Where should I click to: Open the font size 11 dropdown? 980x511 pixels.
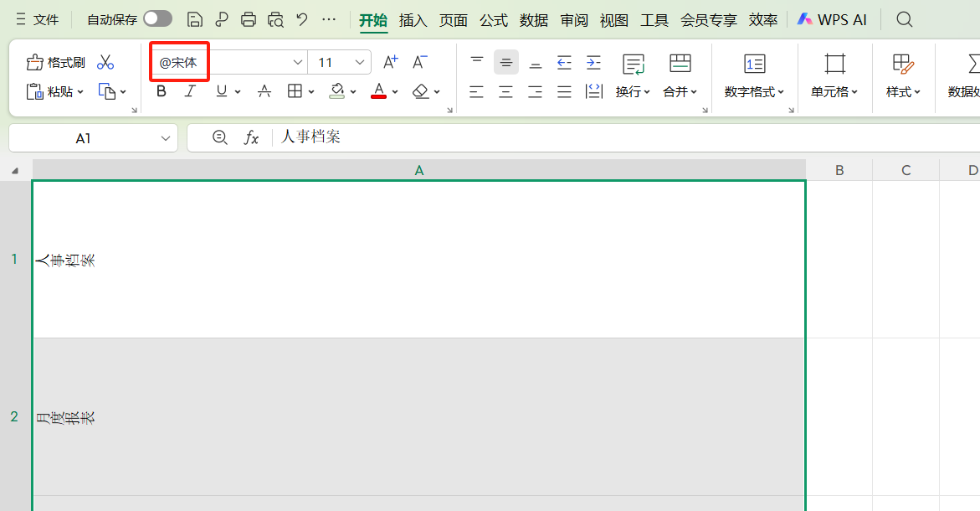click(x=360, y=62)
